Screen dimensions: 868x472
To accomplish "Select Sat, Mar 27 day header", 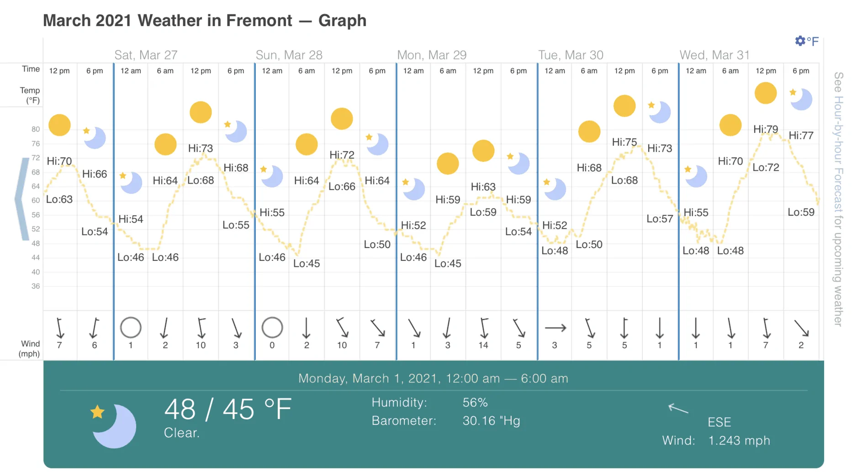I will click(146, 55).
